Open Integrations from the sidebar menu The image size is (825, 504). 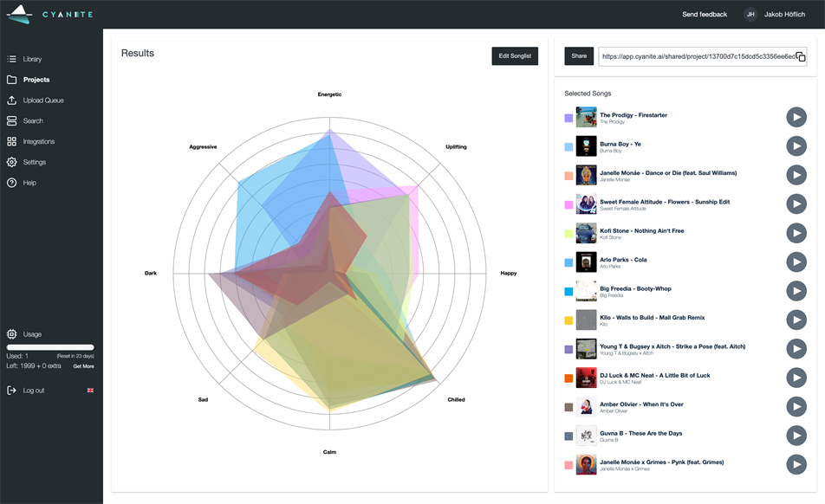pos(38,141)
